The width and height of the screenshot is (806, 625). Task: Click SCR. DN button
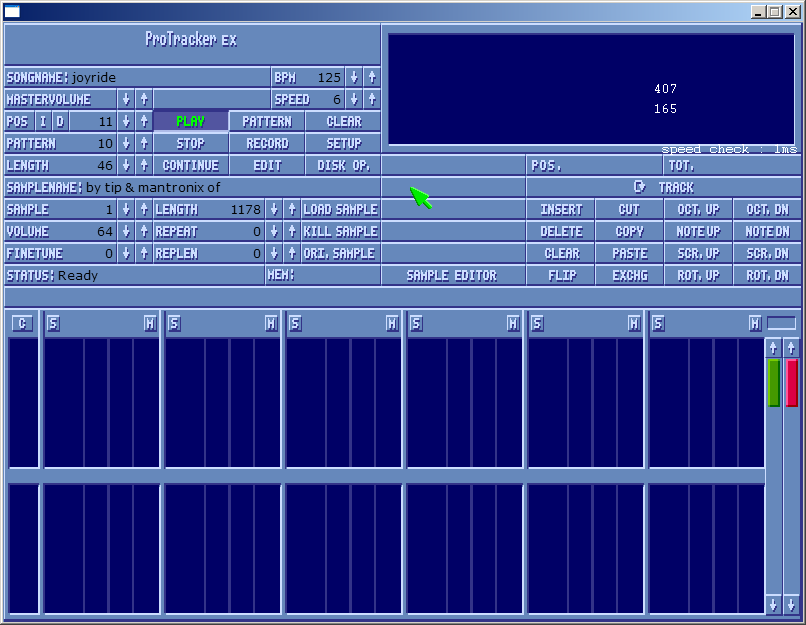click(767, 253)
